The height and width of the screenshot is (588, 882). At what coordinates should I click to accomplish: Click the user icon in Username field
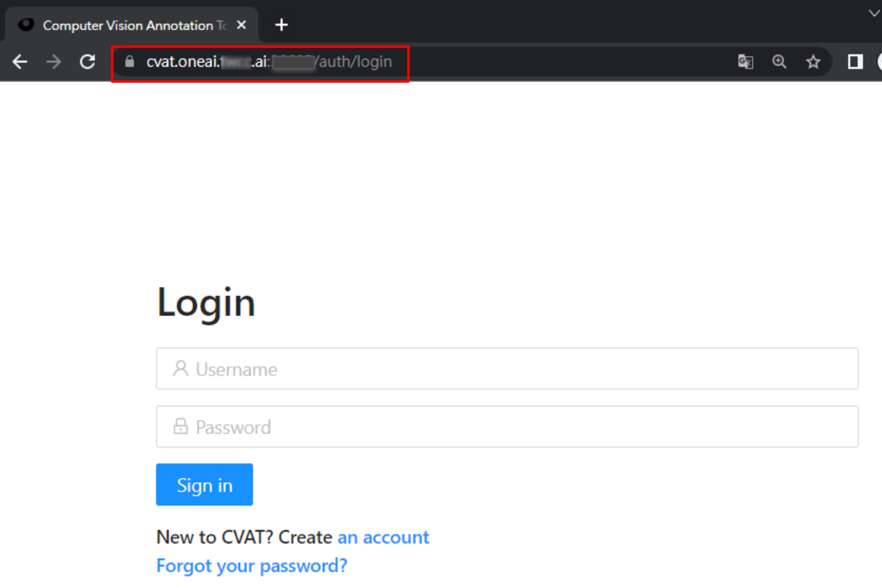tap(181, 369)
